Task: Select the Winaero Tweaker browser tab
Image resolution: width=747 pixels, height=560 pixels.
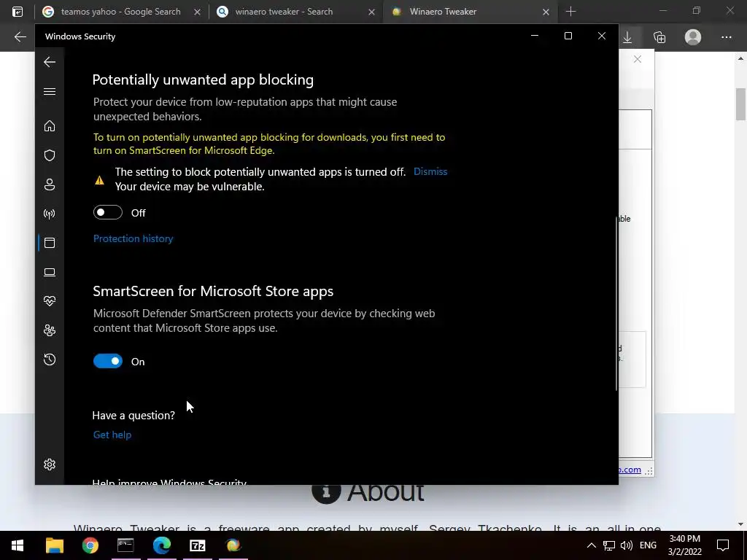Action: [x=443, y=12]
